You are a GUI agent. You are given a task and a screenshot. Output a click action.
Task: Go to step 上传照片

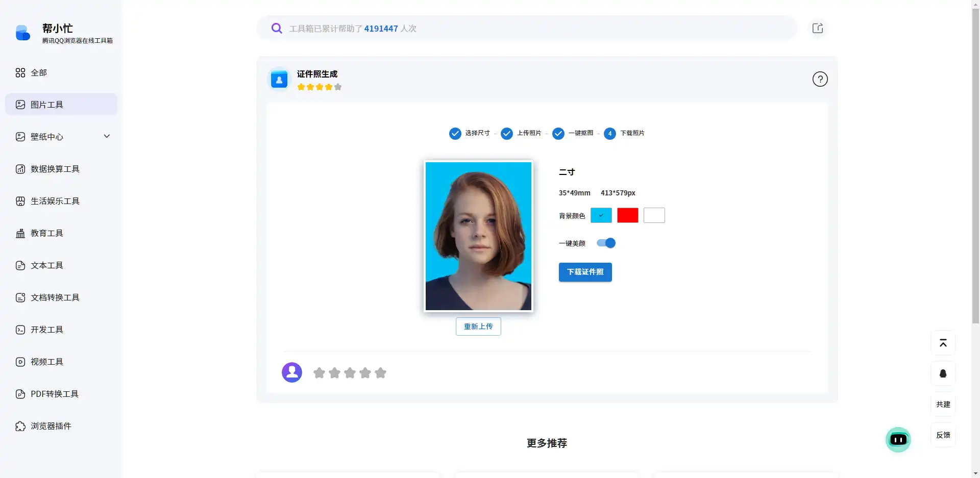[x=521, y=133]
